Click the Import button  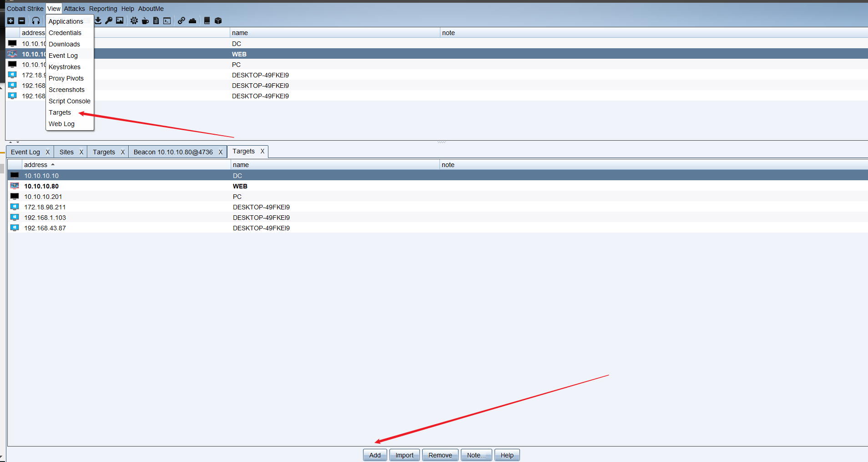[404, 455]
